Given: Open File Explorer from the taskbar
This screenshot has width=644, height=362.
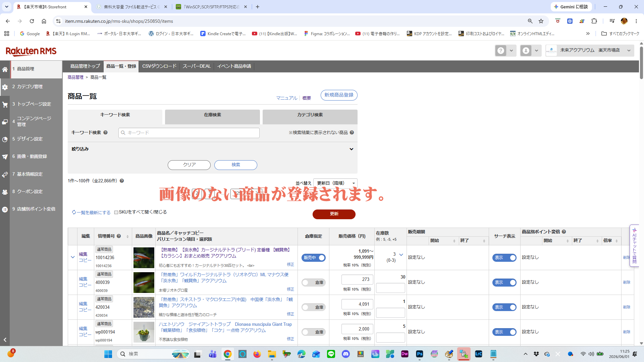Looking at the screenshot, I should [x=272, y=354].
